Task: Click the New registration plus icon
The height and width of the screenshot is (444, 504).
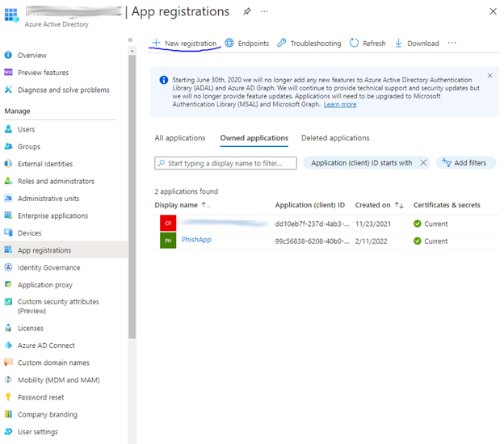Action: (x=157, y=43)
